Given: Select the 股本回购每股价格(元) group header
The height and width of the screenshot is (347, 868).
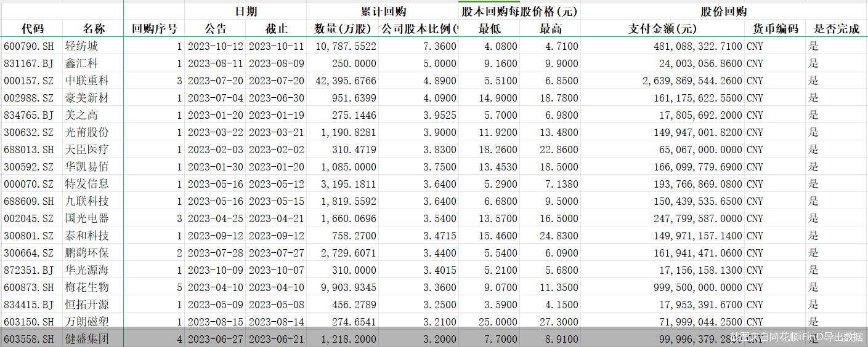Looking at the screenshot, I should point(519,12).
